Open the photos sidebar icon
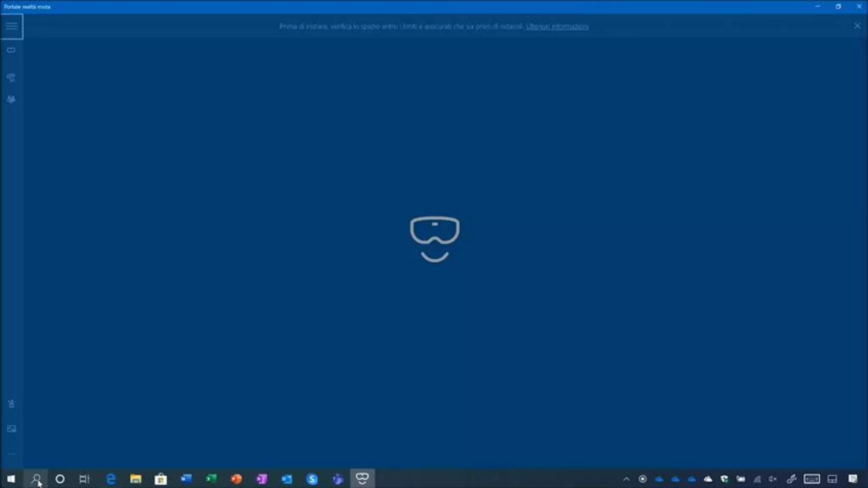The height and width of the screenshot is (488, 868). pyautogui.click(x=11, y=429)
